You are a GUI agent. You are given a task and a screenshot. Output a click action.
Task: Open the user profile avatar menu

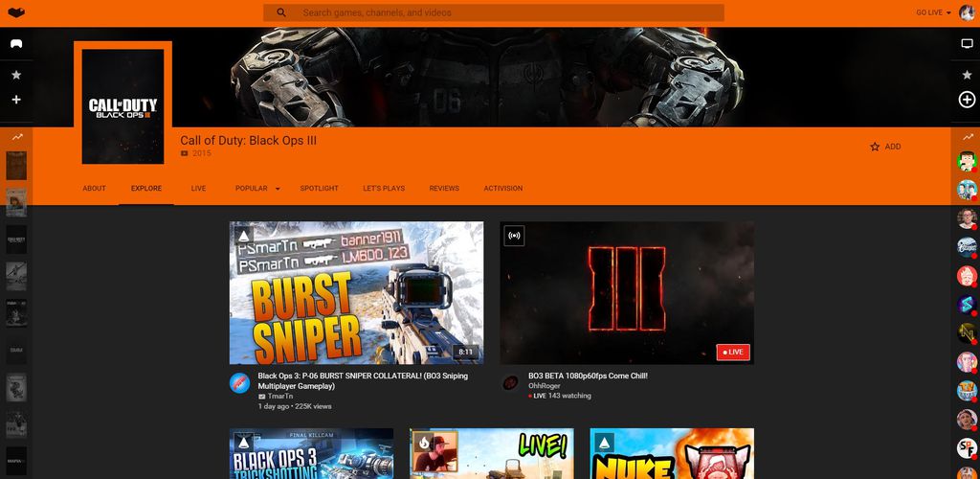point(967,12)
